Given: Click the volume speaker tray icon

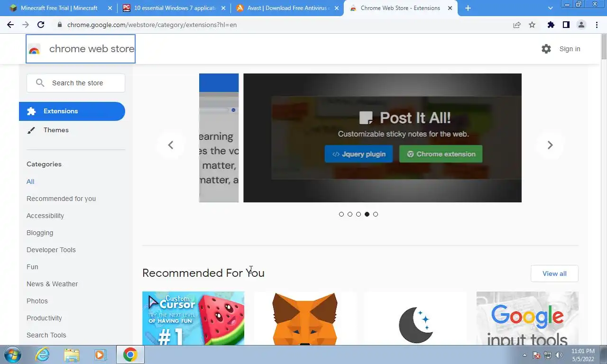Looking at the screenshot, I should (x=559, y=355).
